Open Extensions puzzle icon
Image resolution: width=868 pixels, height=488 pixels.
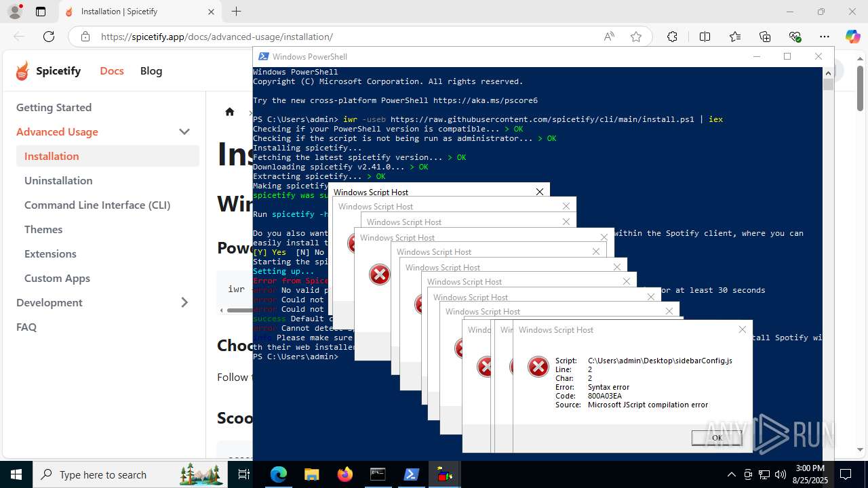coord(672,37)
